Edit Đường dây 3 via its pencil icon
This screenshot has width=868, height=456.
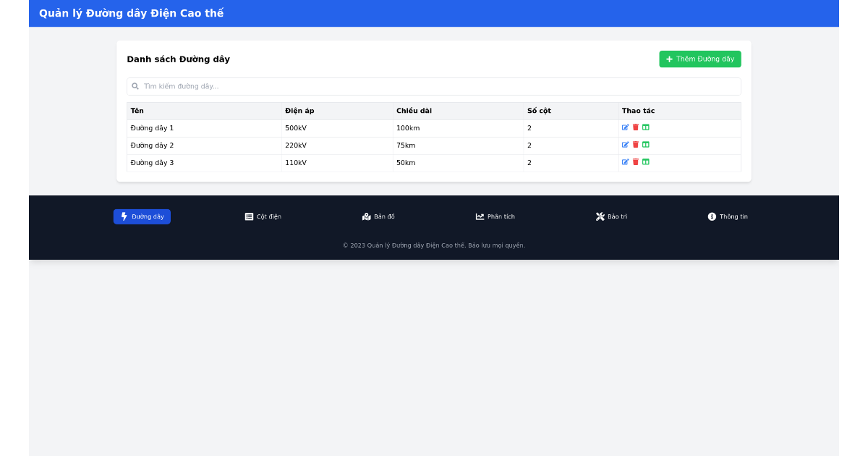coord(625,162)
